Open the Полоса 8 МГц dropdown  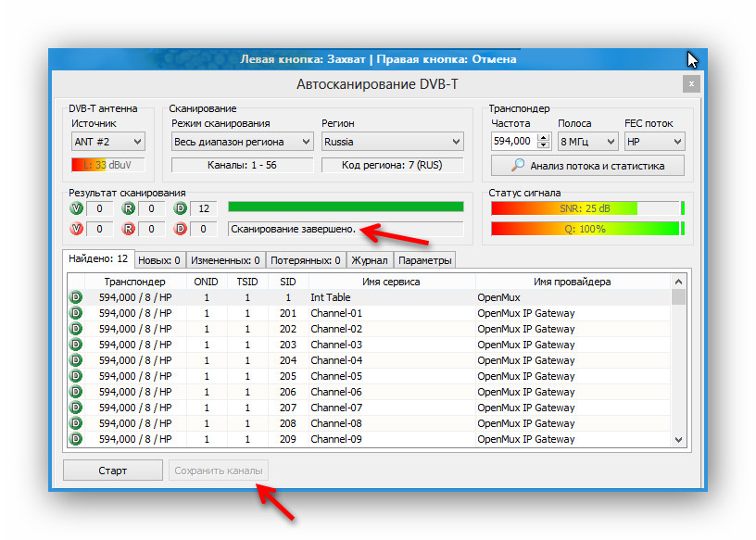coord(586,142)
